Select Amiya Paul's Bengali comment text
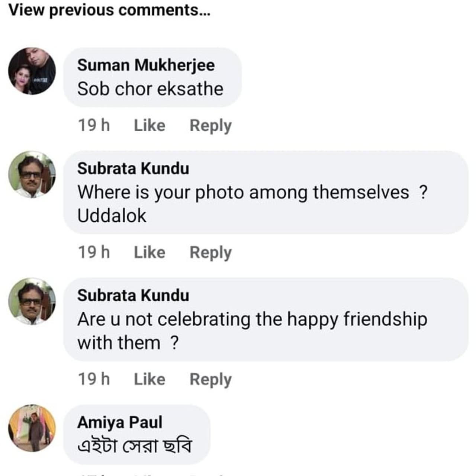The width and height of the screenshot is (476, 476). coord(135,446)
